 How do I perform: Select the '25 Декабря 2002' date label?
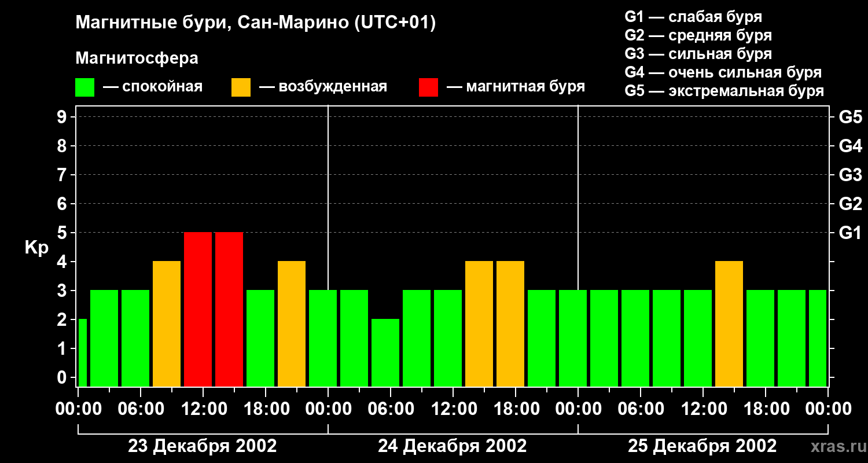click(703, 446)
